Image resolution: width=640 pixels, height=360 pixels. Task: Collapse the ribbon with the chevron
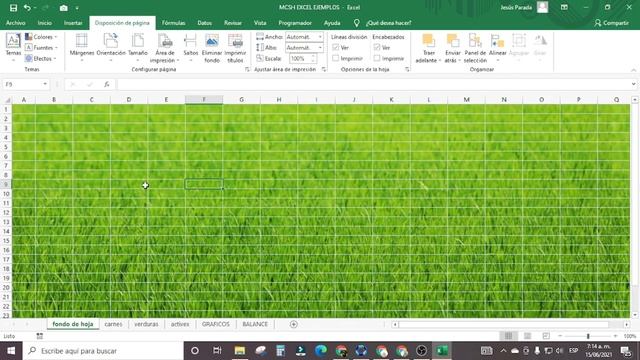(633, 70)
